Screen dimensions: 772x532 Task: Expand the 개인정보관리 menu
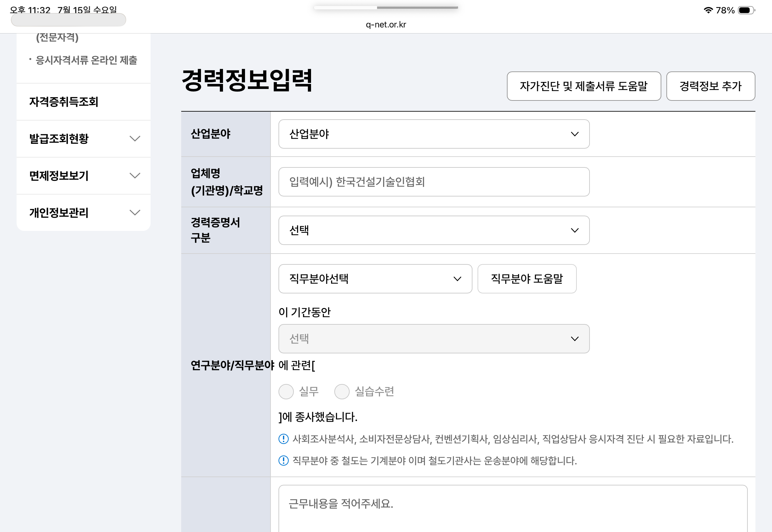pos(83,213)
